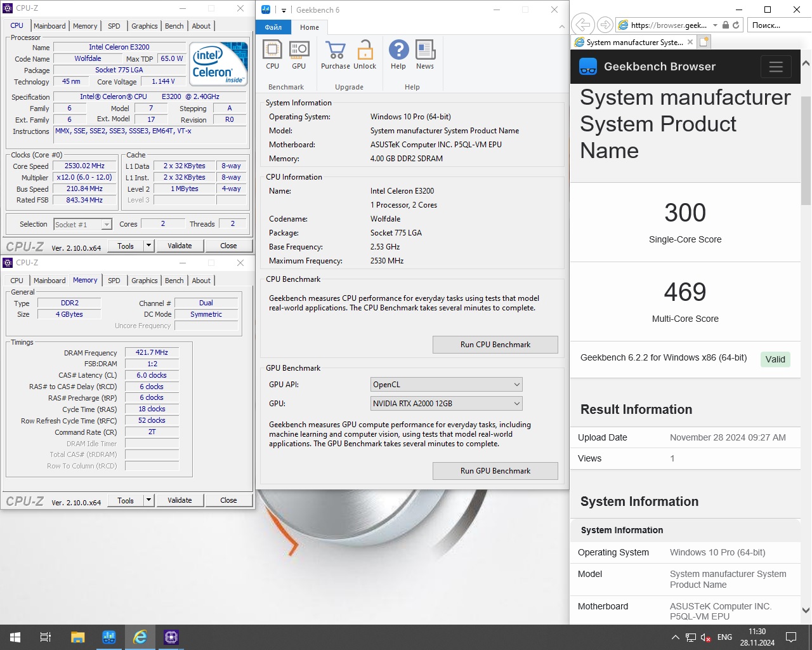Click the Internet Explorer taskbar icon
The image size is (812, 650).
tap(140, 637)
